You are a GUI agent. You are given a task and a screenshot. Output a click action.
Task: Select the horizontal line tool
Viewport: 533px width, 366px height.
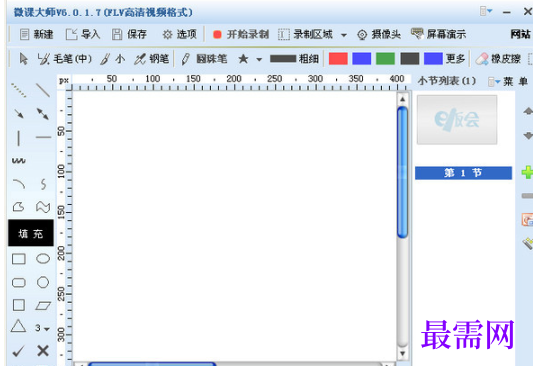click(x=43, y=137)
